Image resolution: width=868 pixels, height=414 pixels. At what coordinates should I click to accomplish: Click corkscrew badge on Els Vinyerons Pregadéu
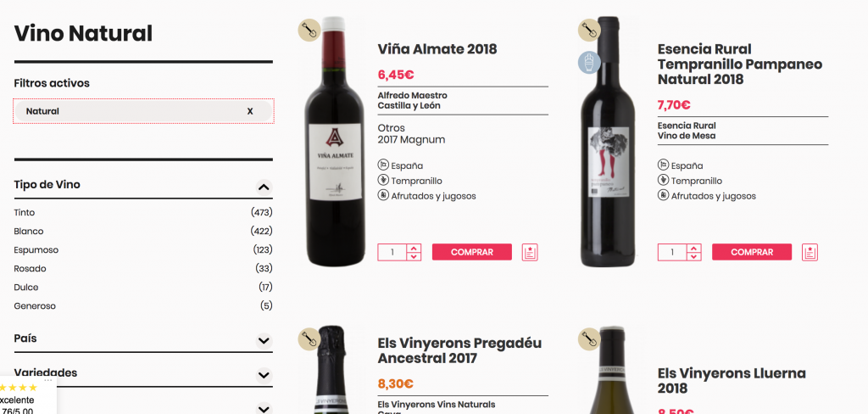click(309, 339)
